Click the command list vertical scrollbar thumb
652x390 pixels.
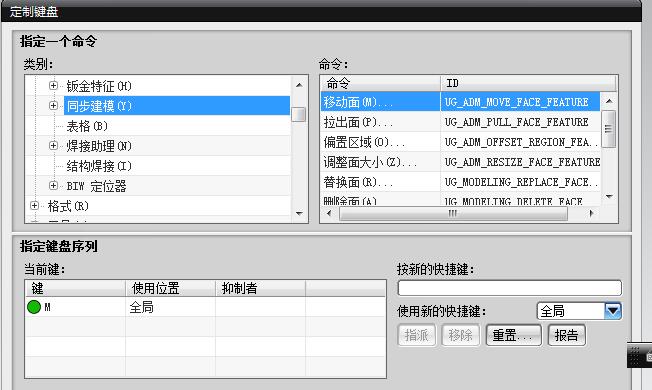click(609, 129)
